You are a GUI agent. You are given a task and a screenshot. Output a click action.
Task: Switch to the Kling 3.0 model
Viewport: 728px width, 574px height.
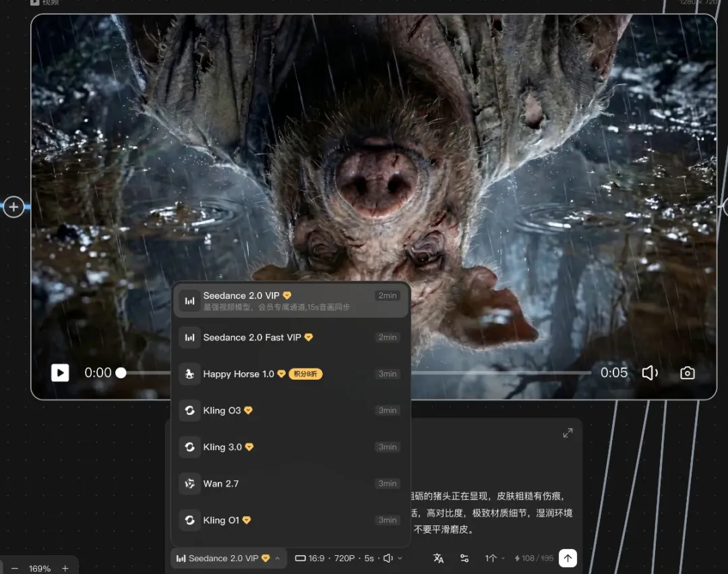290,447
